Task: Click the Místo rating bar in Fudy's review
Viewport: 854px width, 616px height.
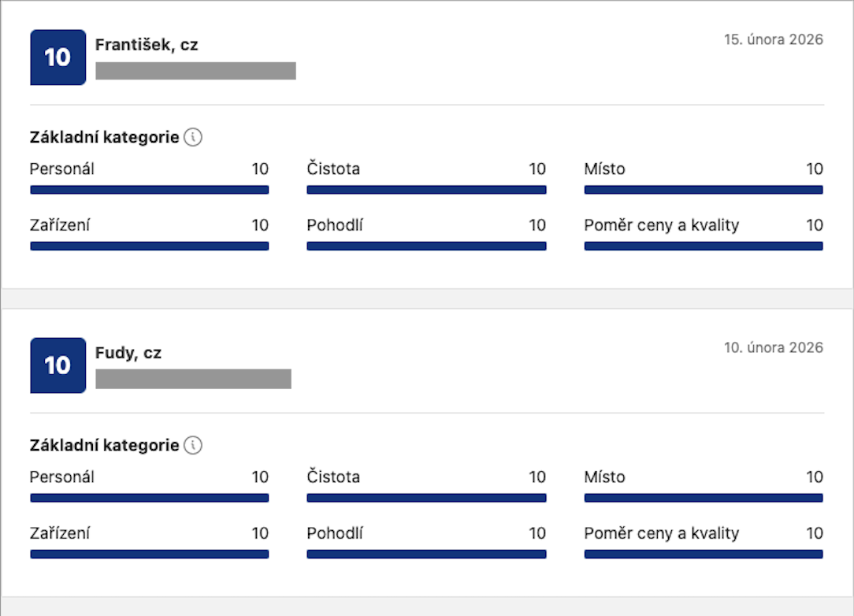Action: pos(704,498)
